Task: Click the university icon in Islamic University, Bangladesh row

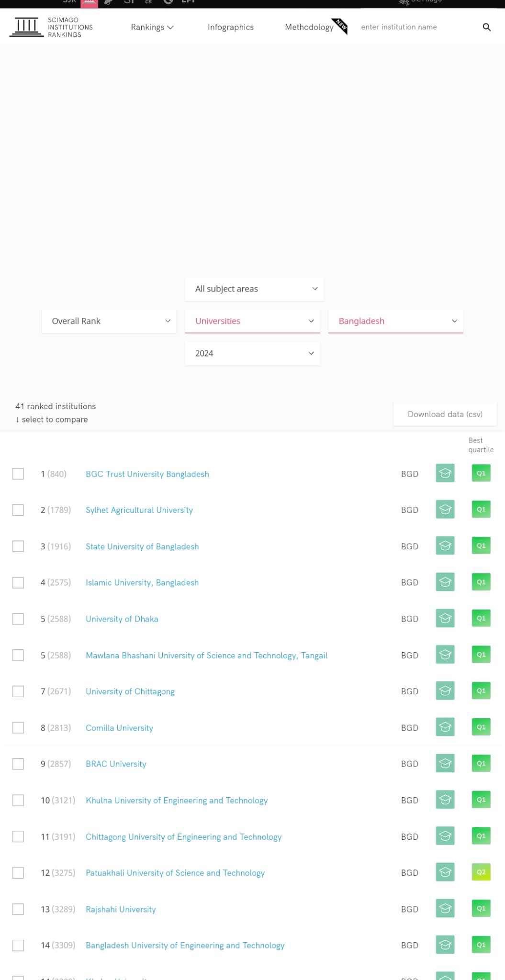Action: (x=445, y=582)
